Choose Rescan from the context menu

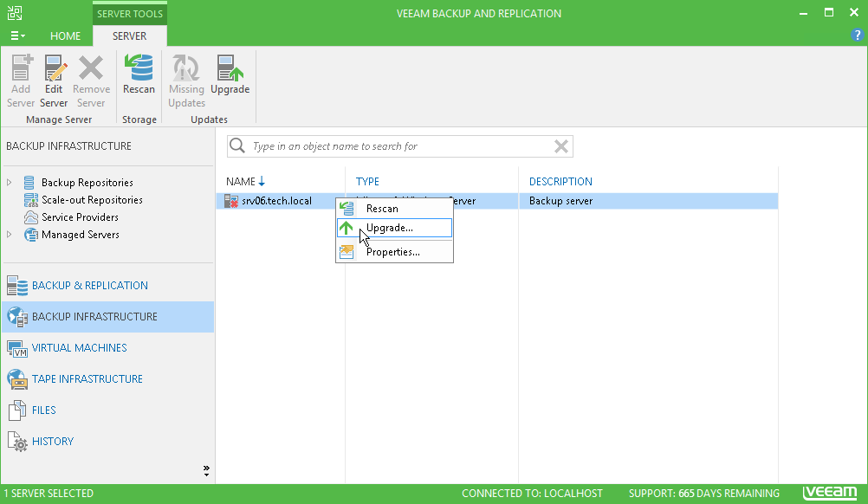tap(395, 209)
